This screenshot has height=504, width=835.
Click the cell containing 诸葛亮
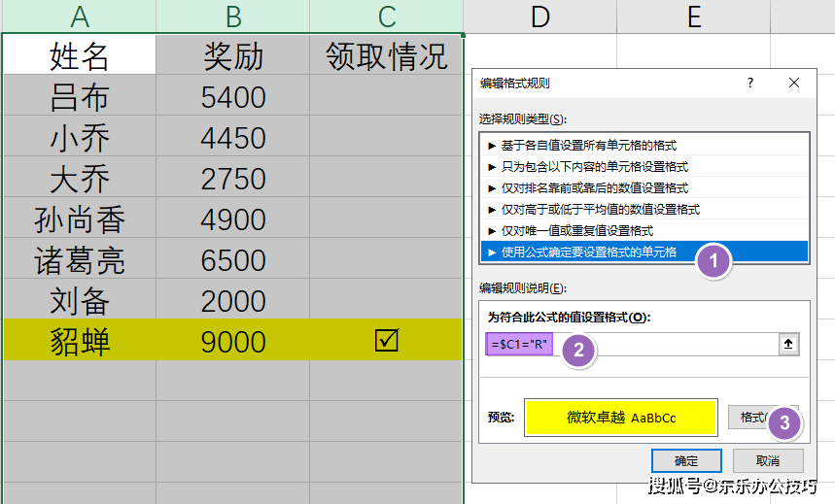coord(80,260)
